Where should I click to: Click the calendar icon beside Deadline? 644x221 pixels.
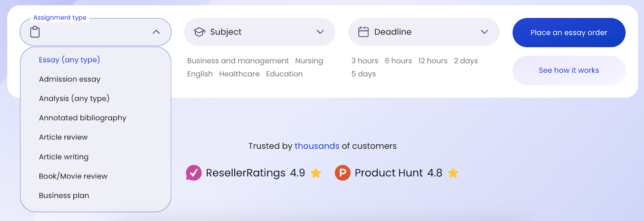(x=363, y=32)
